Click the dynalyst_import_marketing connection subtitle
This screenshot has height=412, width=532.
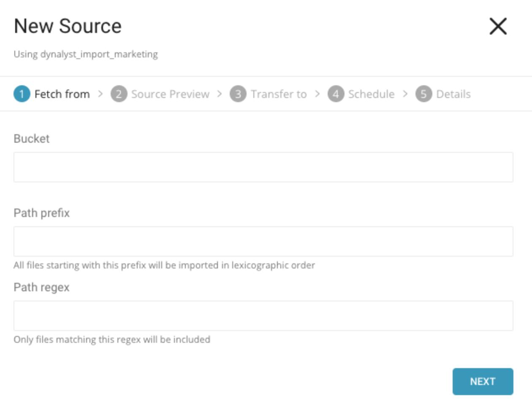point(86,54)
